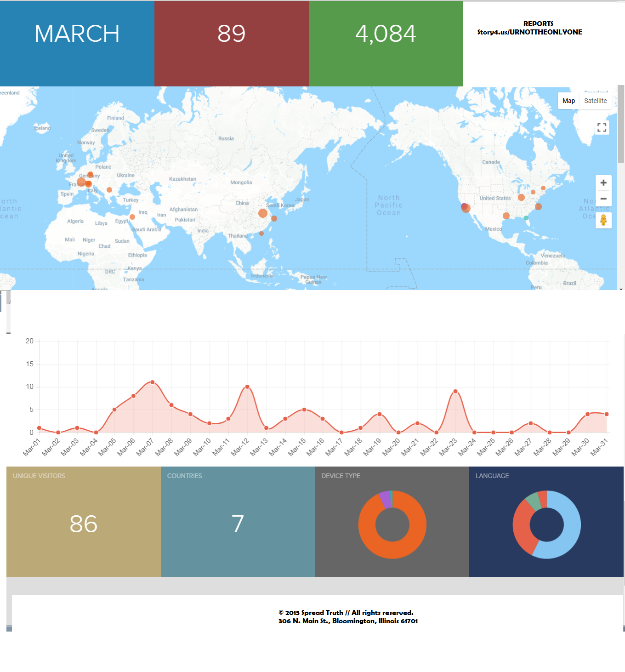The image size is (625, 672).
Task: Select the large orange marker in China
Action: click(x=263, y=213)
